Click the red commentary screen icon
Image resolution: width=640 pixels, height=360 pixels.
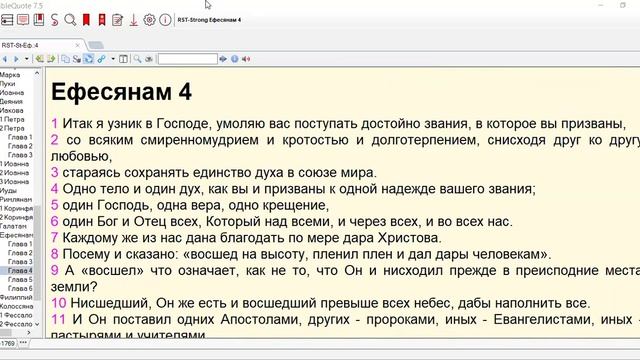[x=23, y=20]
